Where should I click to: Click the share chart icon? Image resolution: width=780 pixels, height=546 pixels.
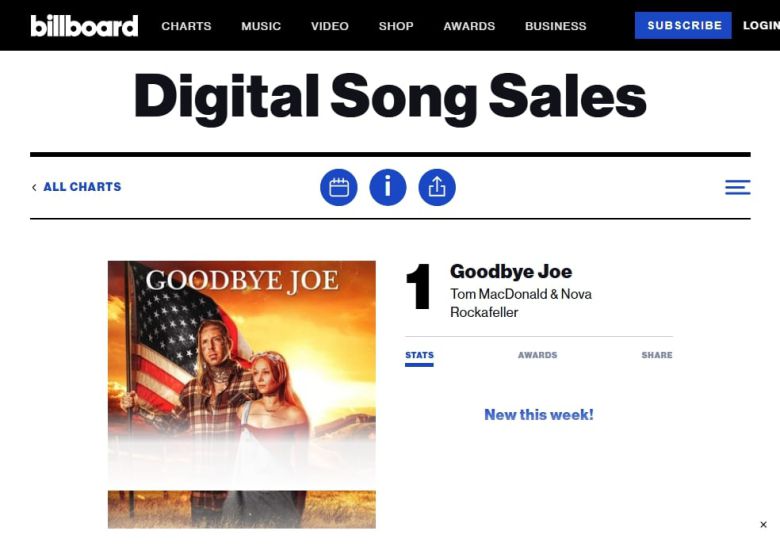437,187
